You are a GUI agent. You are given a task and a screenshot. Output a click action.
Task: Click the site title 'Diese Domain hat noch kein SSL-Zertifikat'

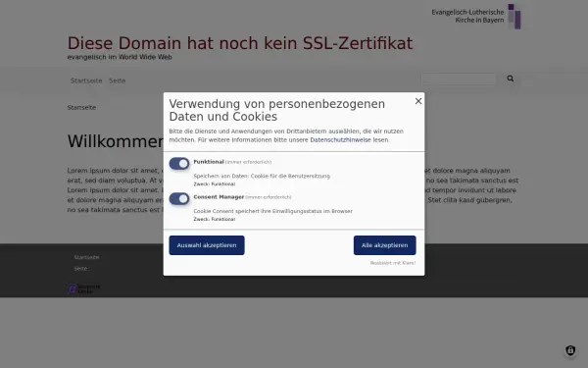(240, 43)
